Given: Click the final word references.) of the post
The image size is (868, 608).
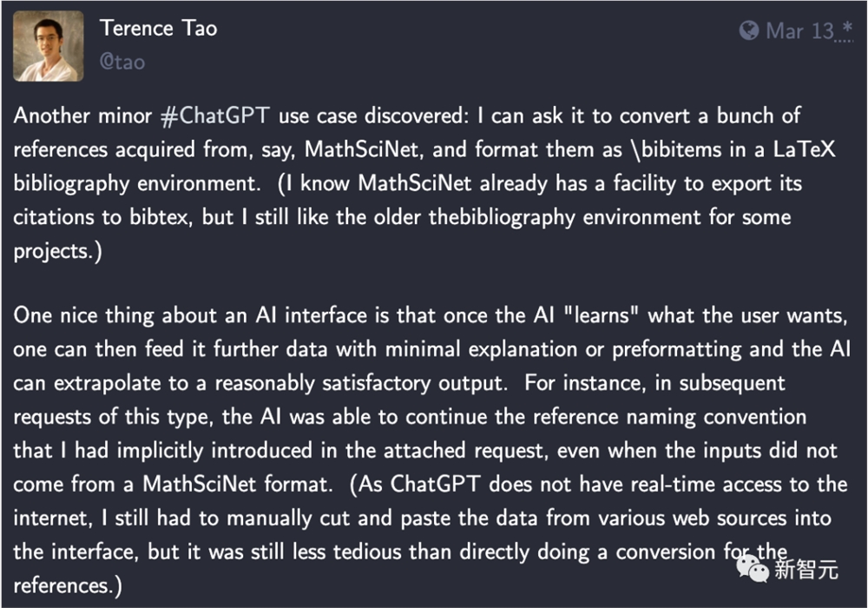Looking at the screenshot, I should (67, 585).
